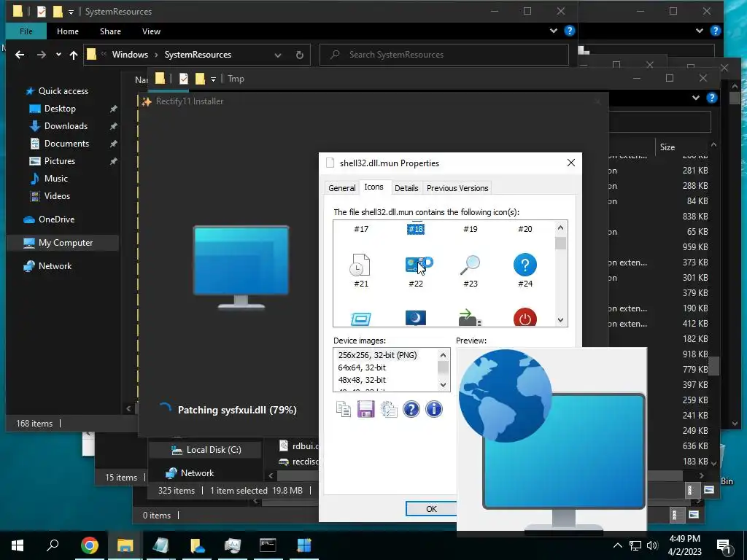Open quick access toolbar dropdown in Tmp window
Viewport: 747px width, 560px height.
(214, 79)
